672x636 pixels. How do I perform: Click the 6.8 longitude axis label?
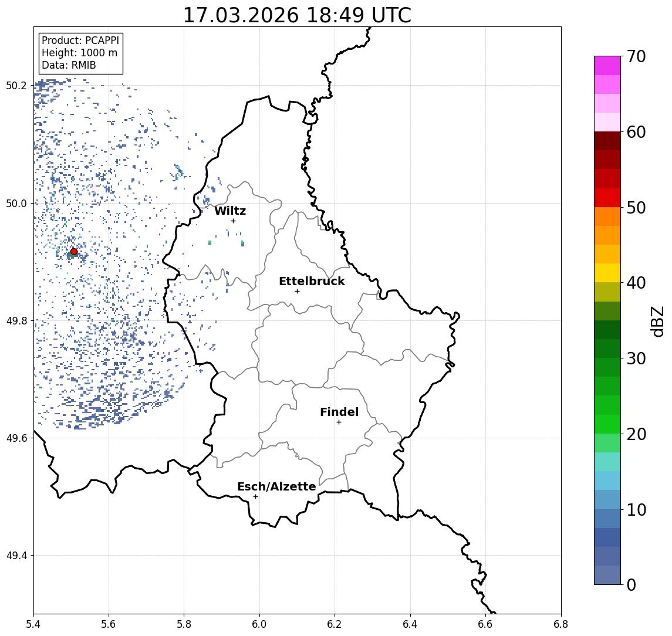561,624
